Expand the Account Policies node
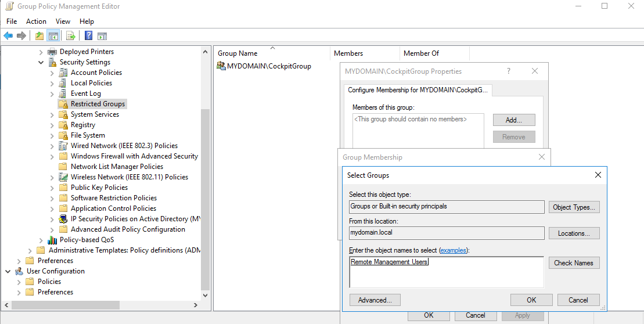The height and width of the screenshot is (324, 644). pos(52,73)
